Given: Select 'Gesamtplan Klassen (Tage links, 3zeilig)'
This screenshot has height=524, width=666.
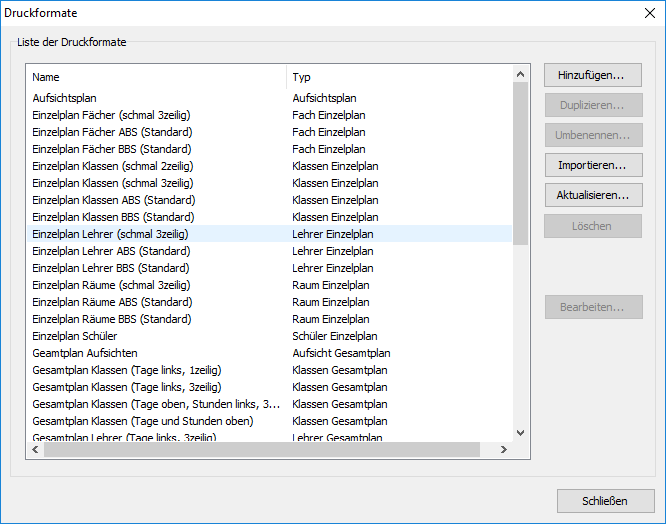Looking at the screenshot, I should coord(127,387).
